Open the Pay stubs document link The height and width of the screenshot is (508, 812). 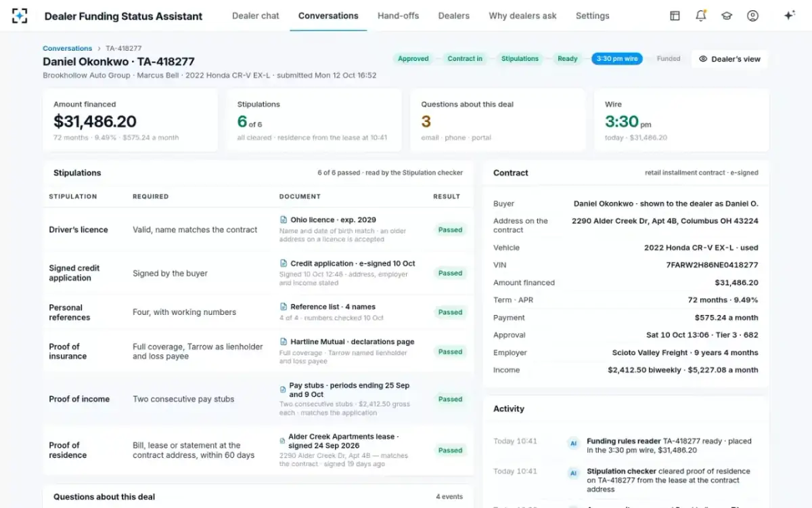[x=349, y=389]
